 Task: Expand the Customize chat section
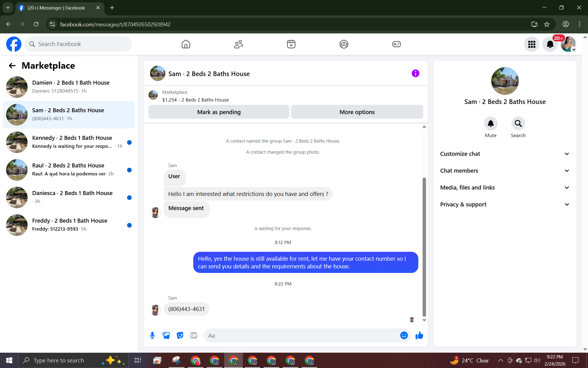505,154
